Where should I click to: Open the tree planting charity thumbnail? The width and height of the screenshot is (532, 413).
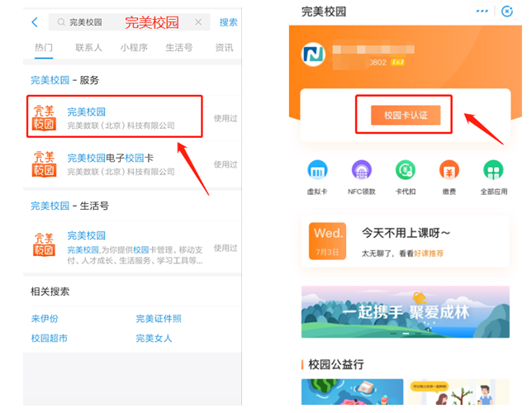(458, 392)
